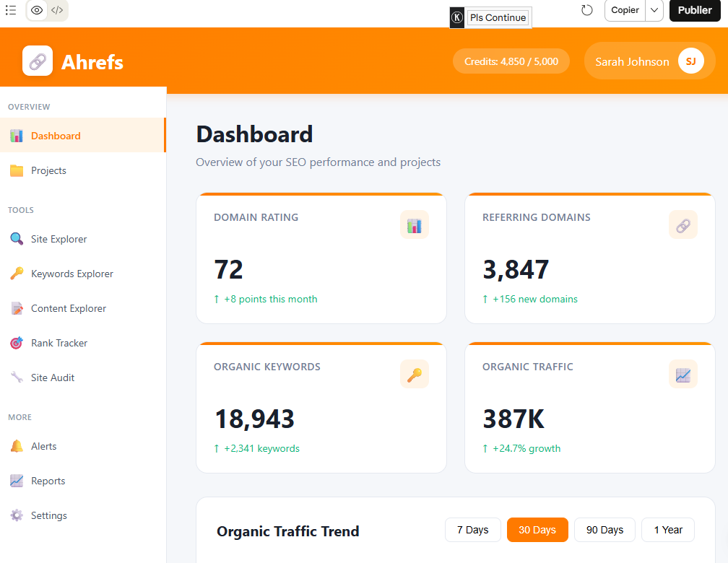Open Settings from sidebar
This screenshot has width=728, height=563.
point(82,515)
